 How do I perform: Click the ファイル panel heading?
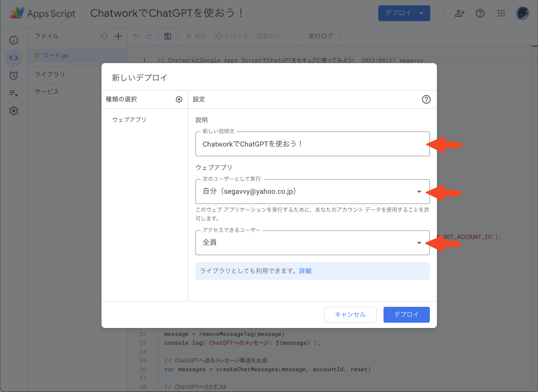[47, 36]
